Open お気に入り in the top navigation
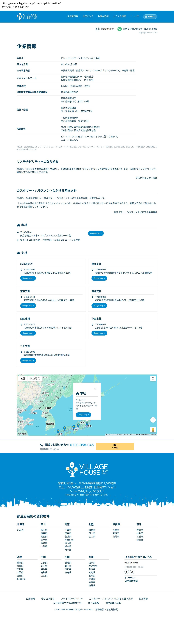This screenshot has width=174, height=644. pyautogui.click(x=88, y=16)
